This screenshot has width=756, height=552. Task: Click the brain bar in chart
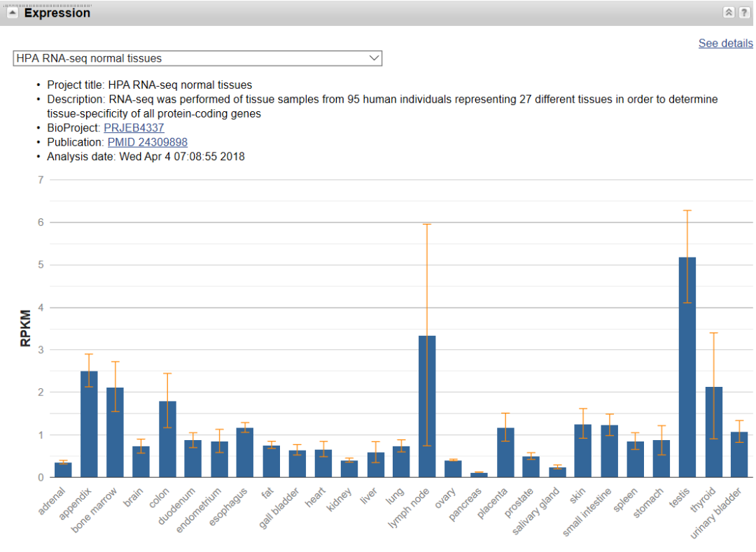tap(141, 462)
